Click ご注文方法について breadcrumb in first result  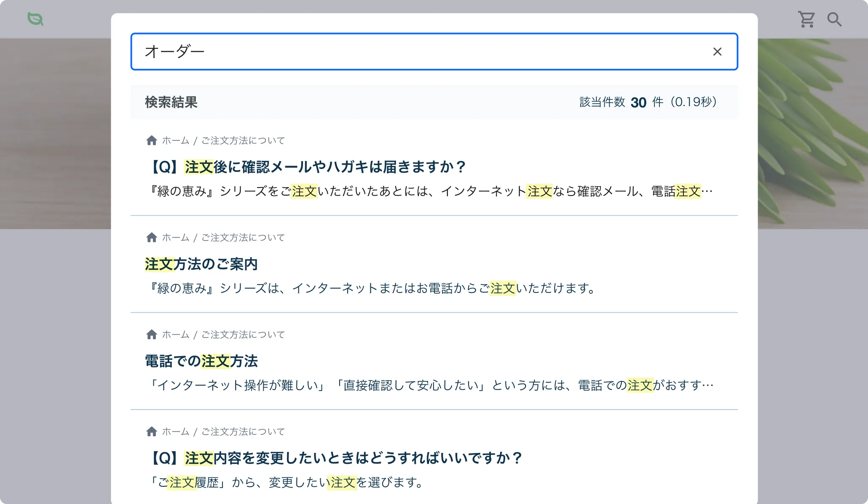[x=243, y=141]
